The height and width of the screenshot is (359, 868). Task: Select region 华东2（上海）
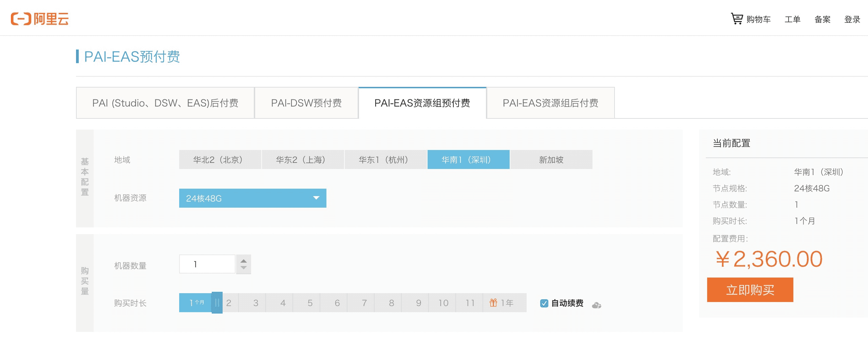tap(303, 159)
